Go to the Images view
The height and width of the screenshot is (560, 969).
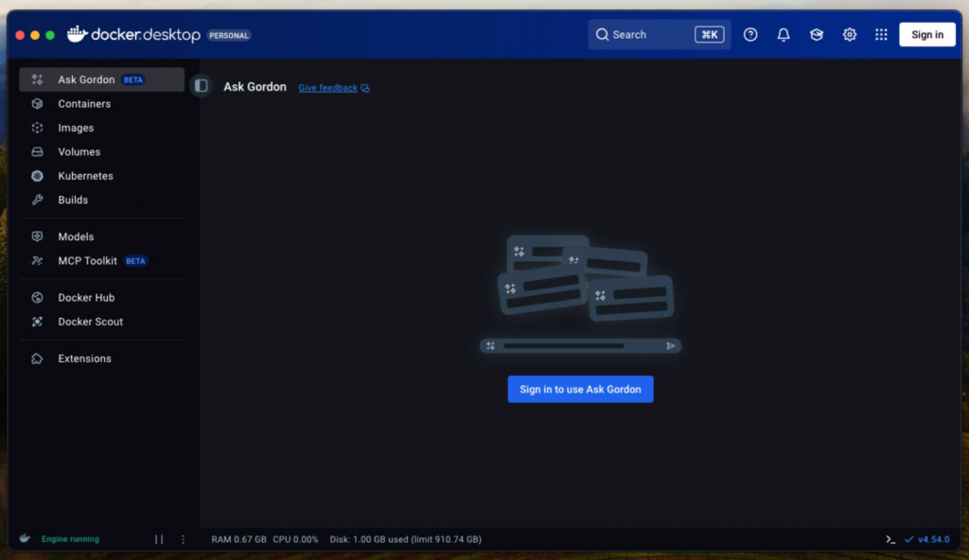point(76,128)
